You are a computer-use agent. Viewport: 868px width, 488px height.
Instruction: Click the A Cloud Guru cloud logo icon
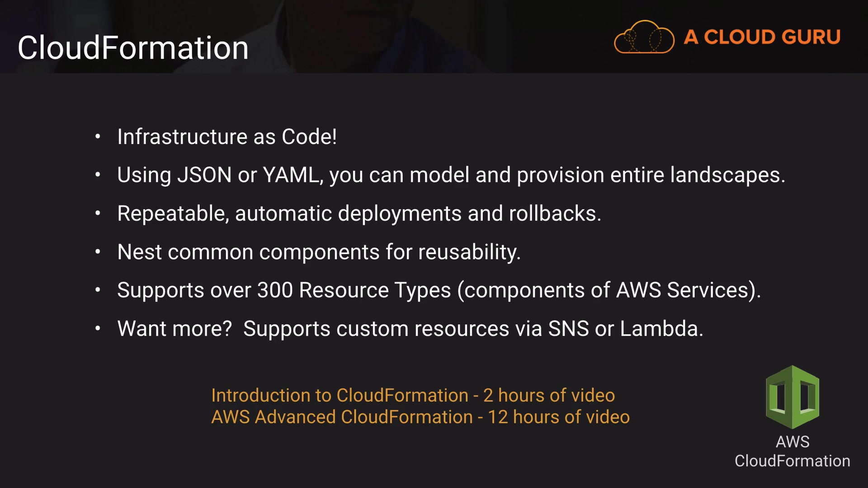[x=644, y=37]
